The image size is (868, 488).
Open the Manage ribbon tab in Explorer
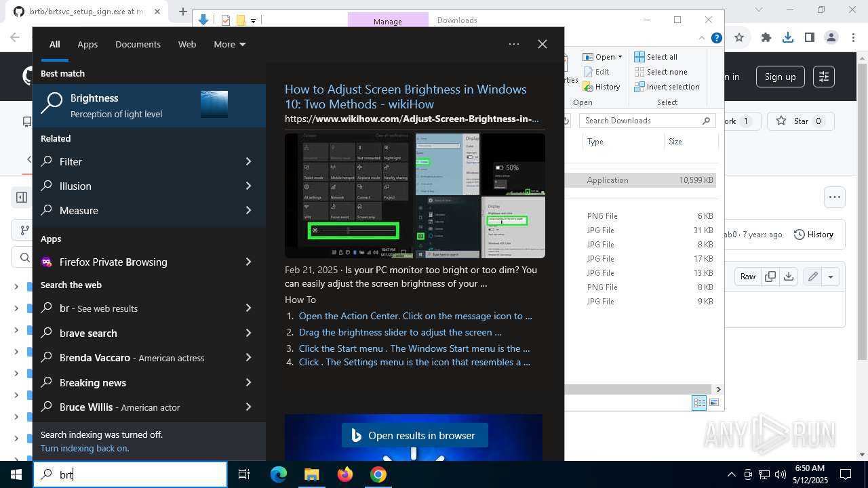388,20
